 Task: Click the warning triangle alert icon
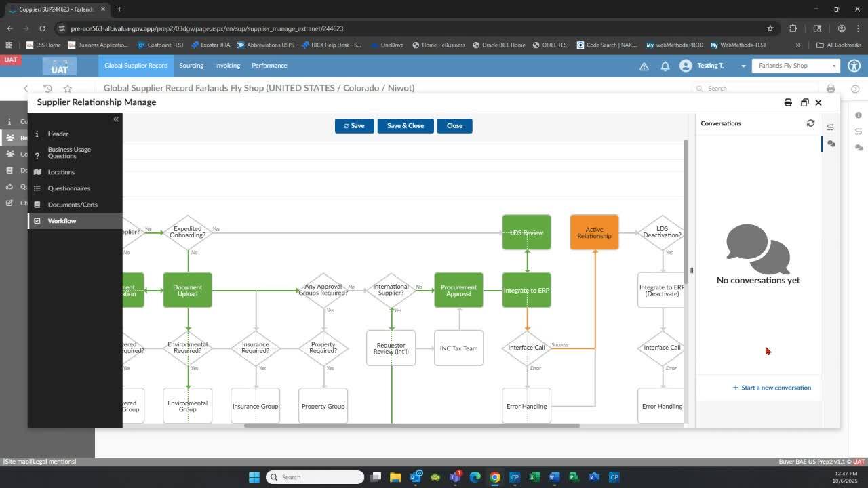point(643,66)
